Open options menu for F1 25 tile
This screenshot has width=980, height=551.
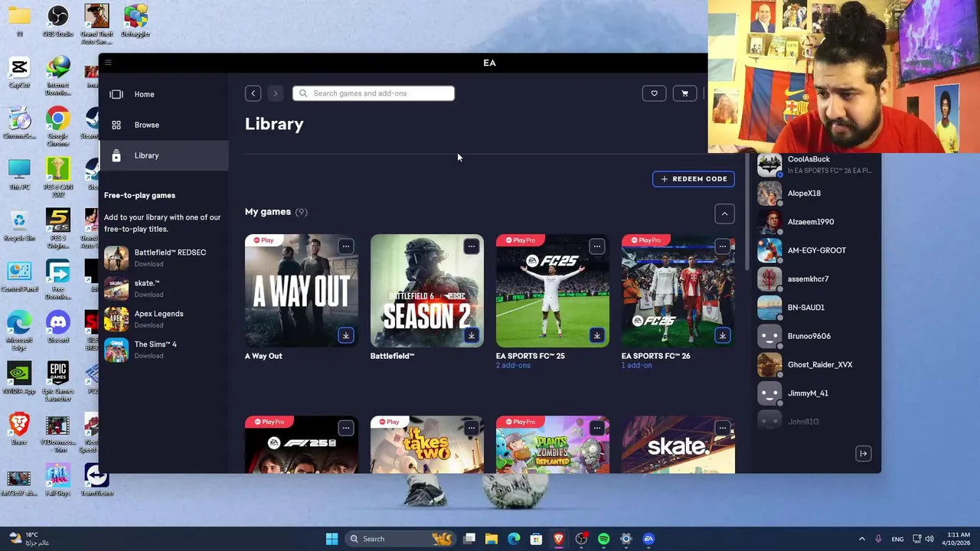(x=346, y=428)
